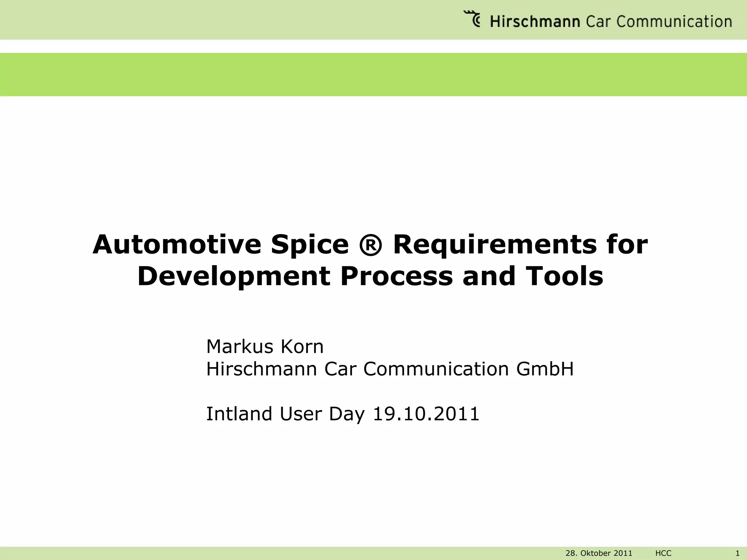This screenshot has width=747, height=560.
Task: Click the registered trademark ® symbol in title
Action: (371, 245)
